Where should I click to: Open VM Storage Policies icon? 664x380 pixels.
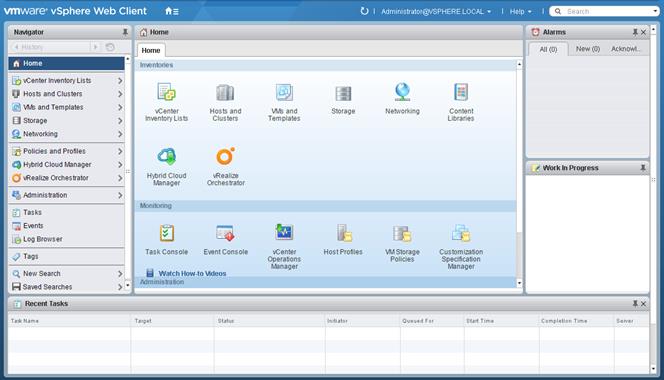402,233
